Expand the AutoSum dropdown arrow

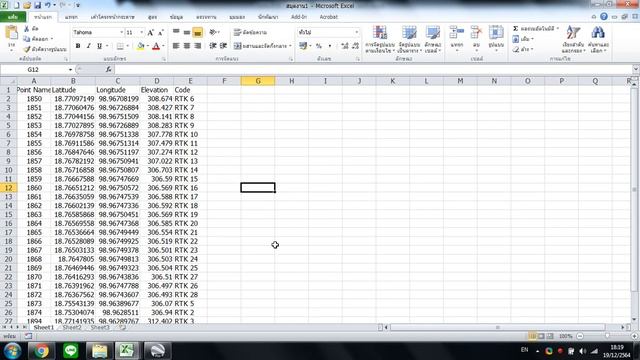tap(558, 29)
